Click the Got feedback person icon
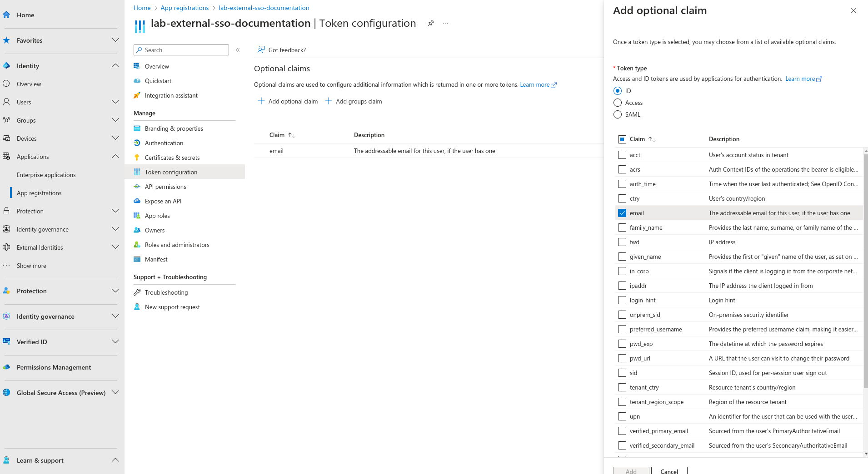Screen dimensions: 868x474 coord(261,49)
